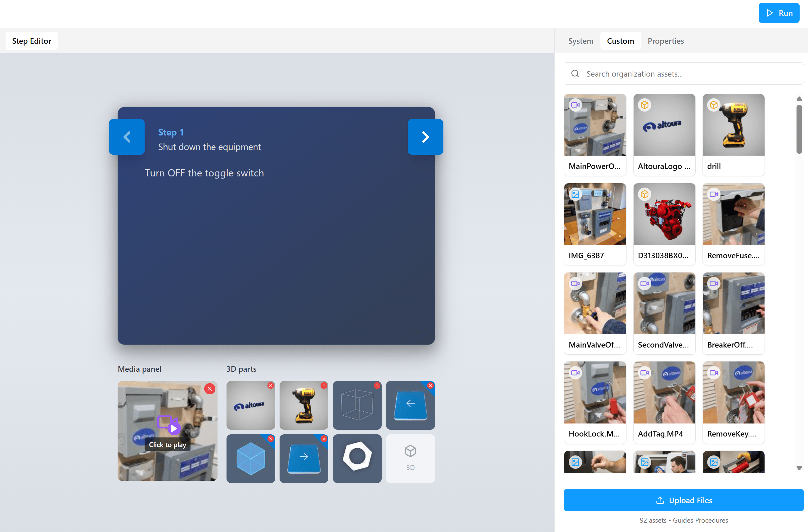The height and width of the screenshot is (532, 808).
Task: Click 3D cube badge on drill card
Action: [x=714, y=105]
